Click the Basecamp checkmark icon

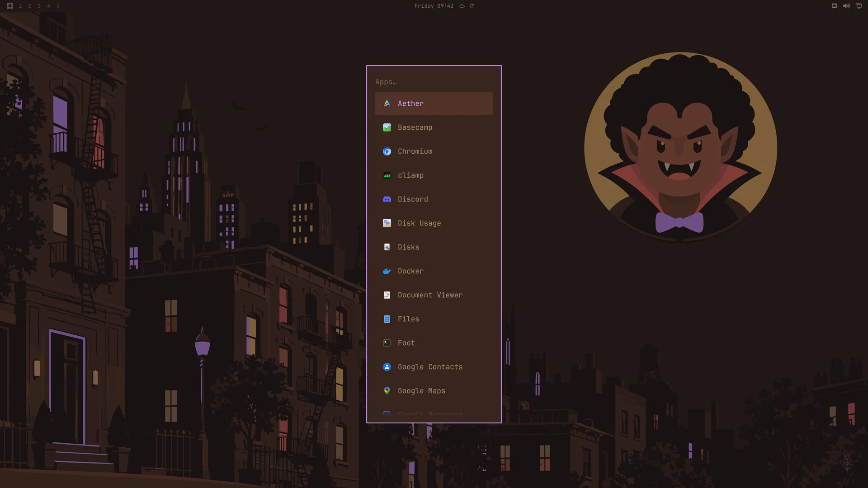coord(387,127)
